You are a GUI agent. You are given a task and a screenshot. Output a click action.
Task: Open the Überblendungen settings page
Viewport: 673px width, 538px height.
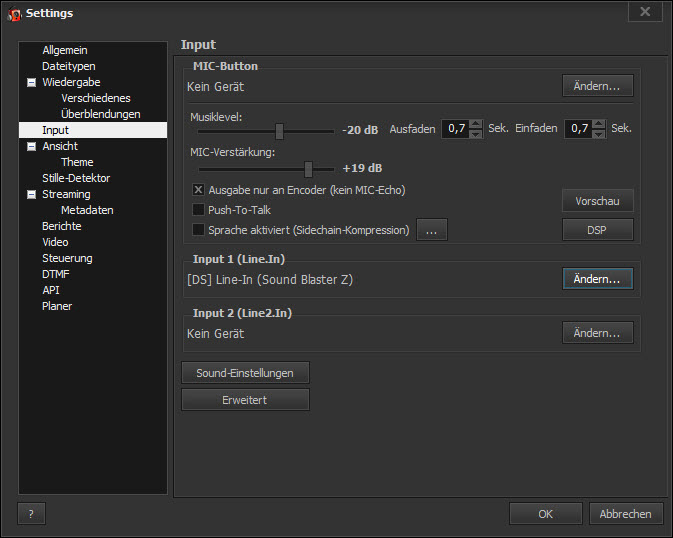[100, 114]
